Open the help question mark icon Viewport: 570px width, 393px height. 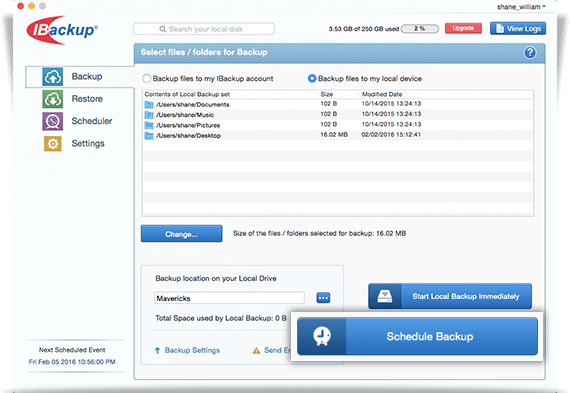click(x=530, y=53)
